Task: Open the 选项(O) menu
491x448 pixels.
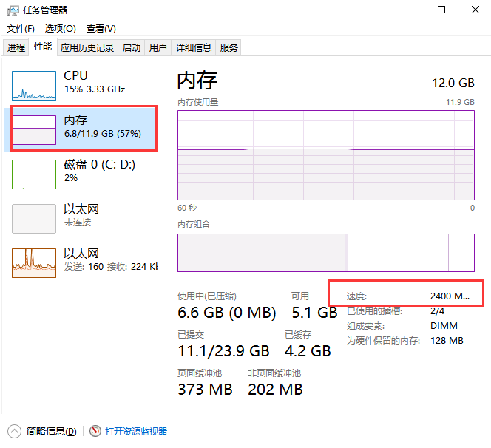Action: (x=60, y=29)
